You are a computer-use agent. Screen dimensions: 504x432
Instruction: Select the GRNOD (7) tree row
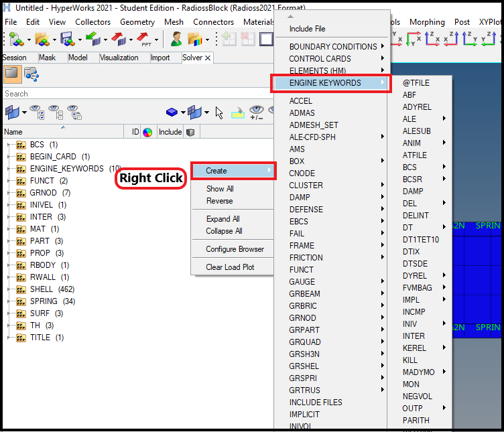click(50, 193)
